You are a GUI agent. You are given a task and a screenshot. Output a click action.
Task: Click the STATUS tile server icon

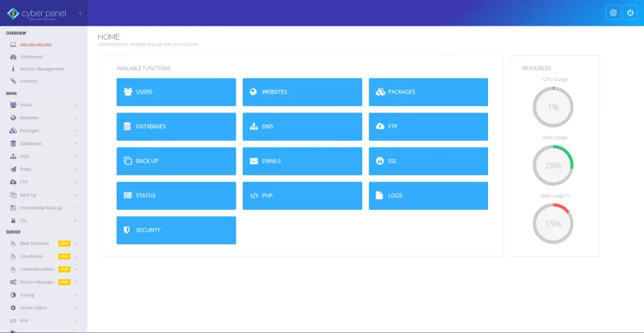[128, 195]
